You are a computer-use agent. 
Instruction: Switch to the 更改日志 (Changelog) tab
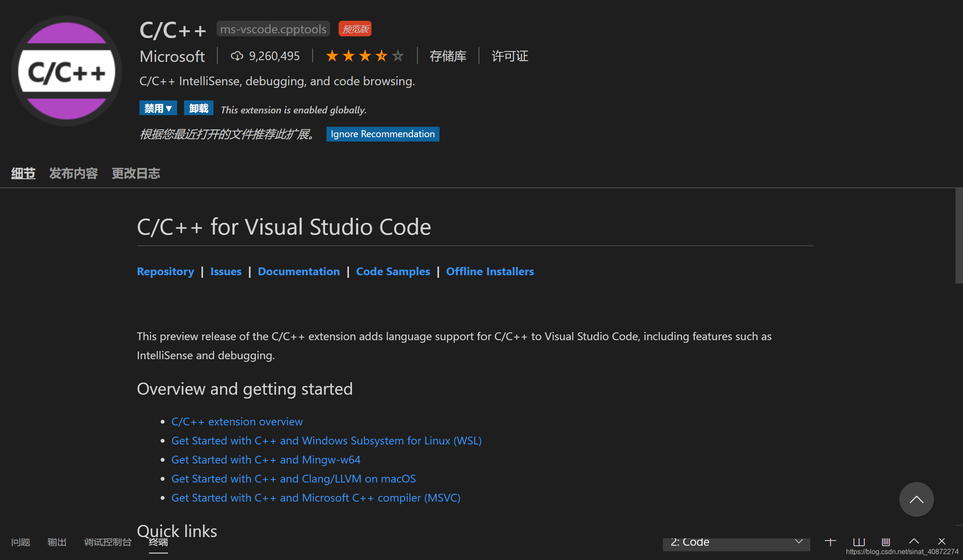(136, 174)
